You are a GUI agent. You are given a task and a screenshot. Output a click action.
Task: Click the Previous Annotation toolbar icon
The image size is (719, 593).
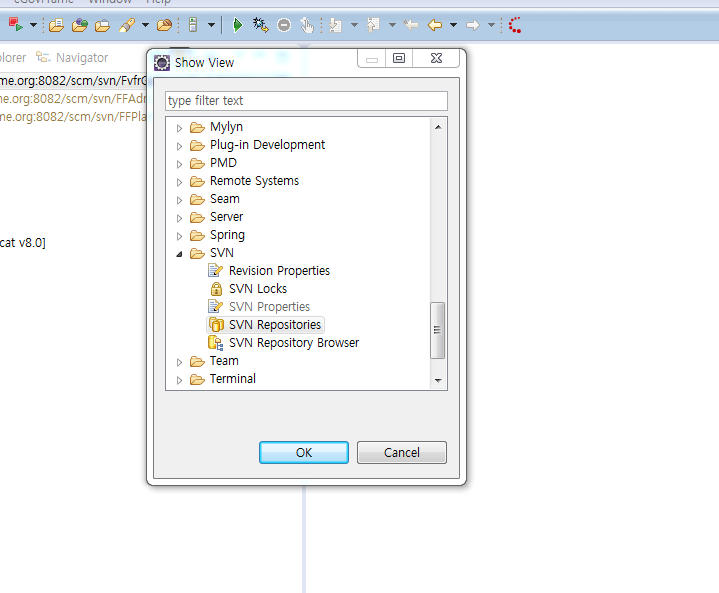pos(373,25)
